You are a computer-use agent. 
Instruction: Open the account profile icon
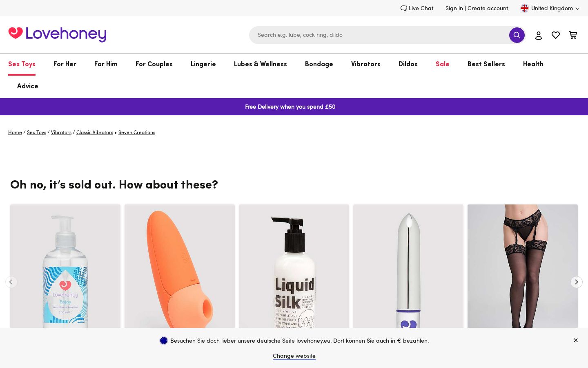click(x=539, y=36)
